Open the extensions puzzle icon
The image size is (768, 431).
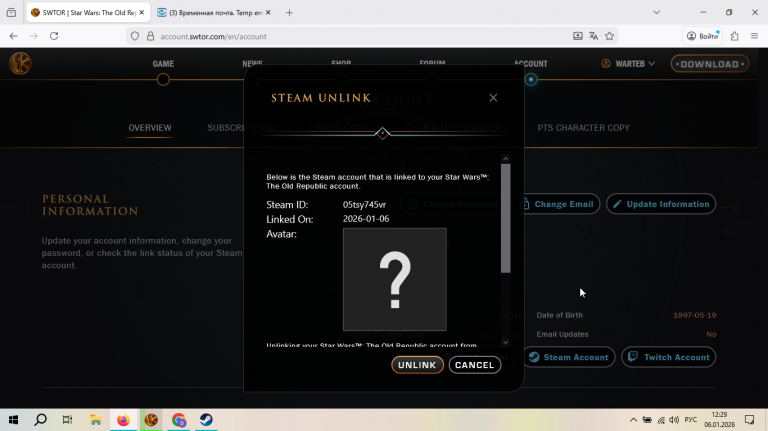pos(734,36)
